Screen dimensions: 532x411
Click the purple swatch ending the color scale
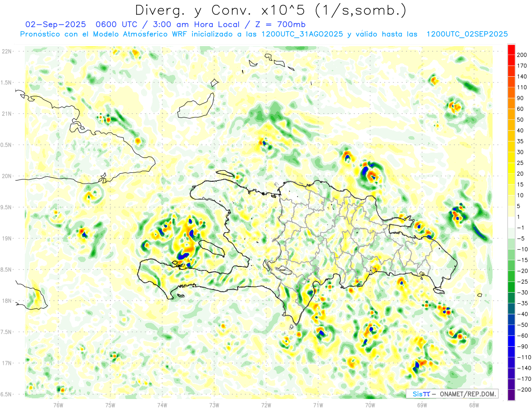(x=511, y=395)
